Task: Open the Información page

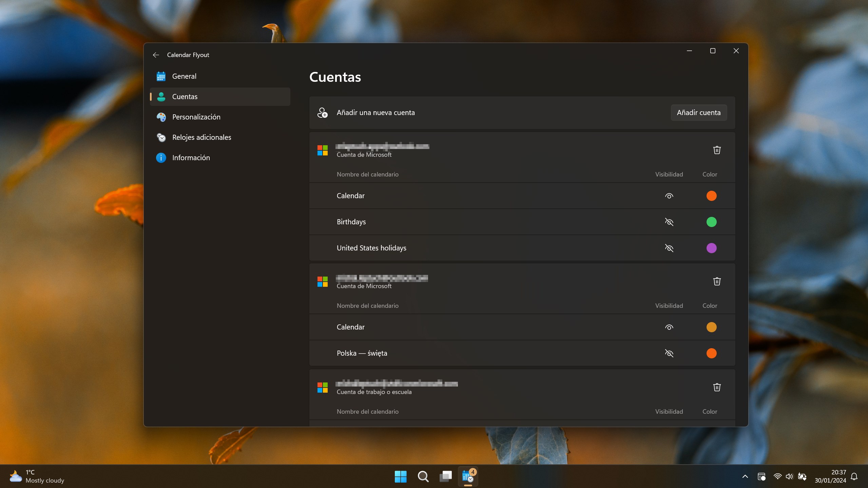Action: 220,158
